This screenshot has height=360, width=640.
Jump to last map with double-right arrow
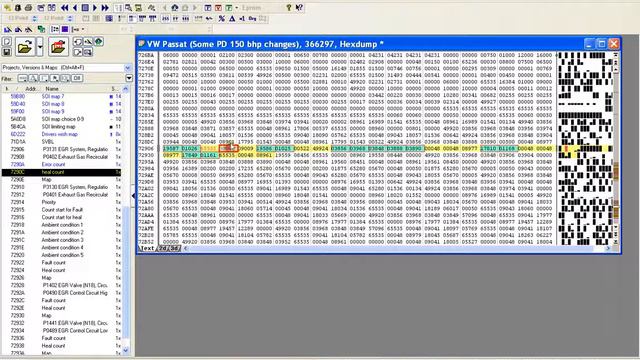(105, 7)
